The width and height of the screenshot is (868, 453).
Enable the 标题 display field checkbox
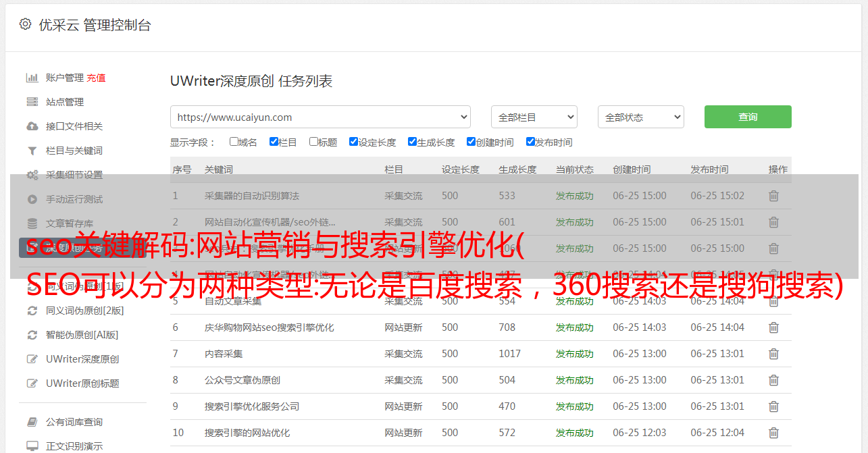(x=313, y=142)
